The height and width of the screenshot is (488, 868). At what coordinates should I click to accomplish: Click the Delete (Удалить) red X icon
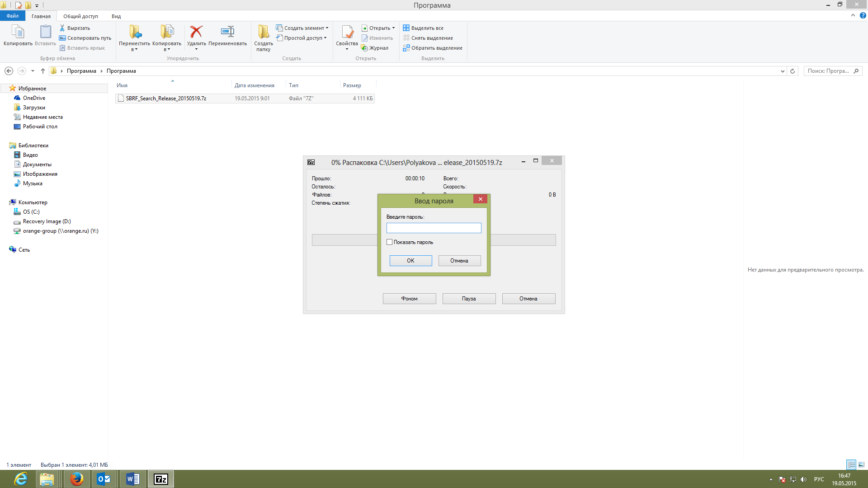[196, 32]
